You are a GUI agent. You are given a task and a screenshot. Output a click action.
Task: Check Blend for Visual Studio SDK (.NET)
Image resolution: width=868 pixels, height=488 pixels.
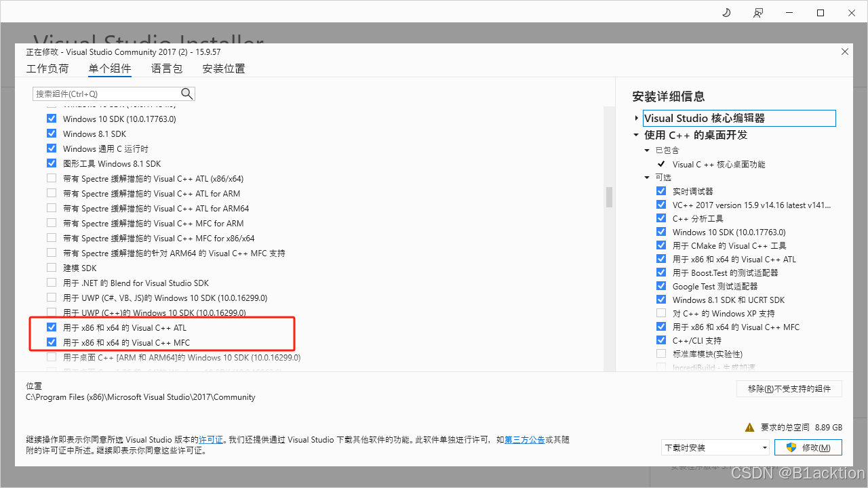(x=52, y=283)
